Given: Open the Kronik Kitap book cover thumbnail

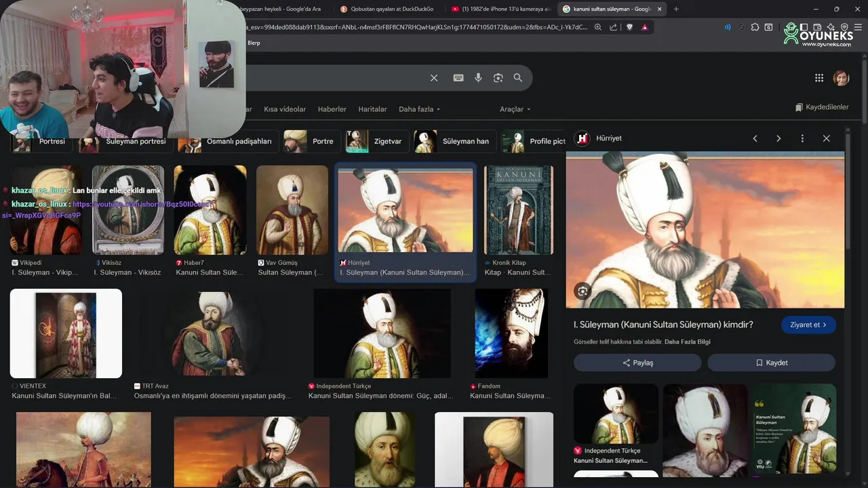Looking at the screenshot, I should point(519,210).
